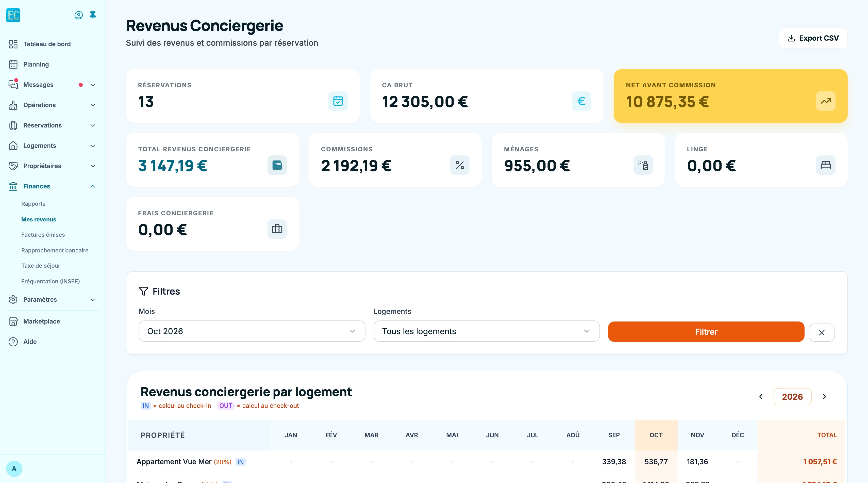Screen dimensions: 868x483
Task: Click the EC logo in the sidebar
Action: click(x=13, y=15)
